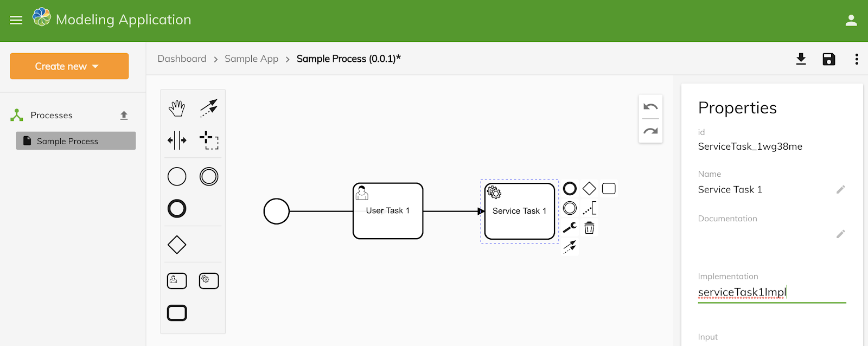The image size is (868, 346).
Task: Open the user account menu
Action: click(851, 21)
